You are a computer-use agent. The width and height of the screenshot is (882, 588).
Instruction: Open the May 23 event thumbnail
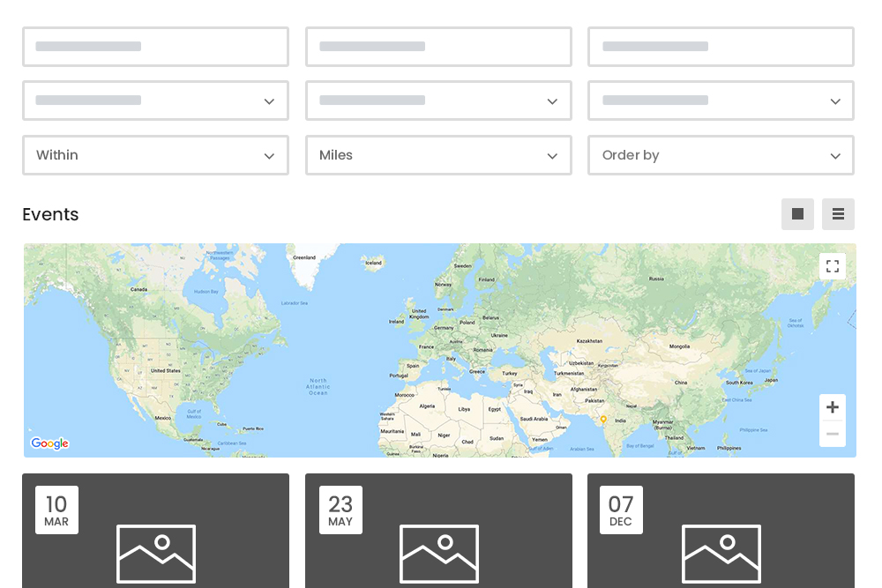pyautogui.click(x=438, y=555)
